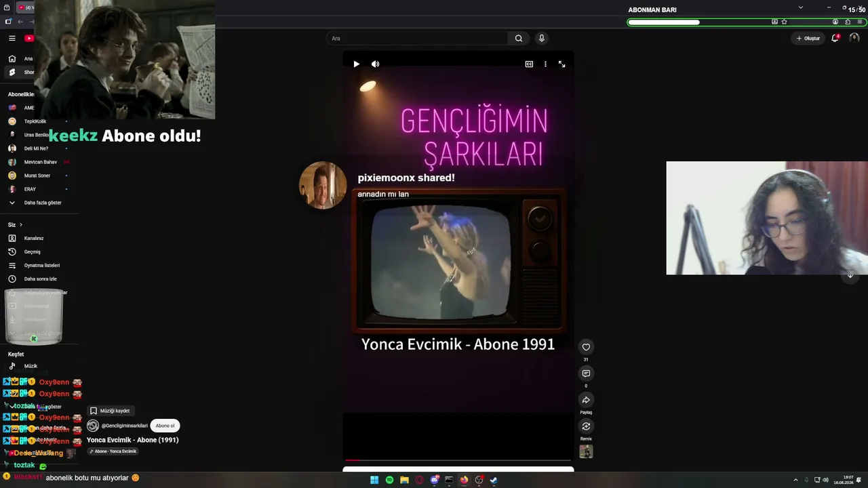Enter fullscreen on the Shorts player
The image size is (868, 488).
point(561,64)
